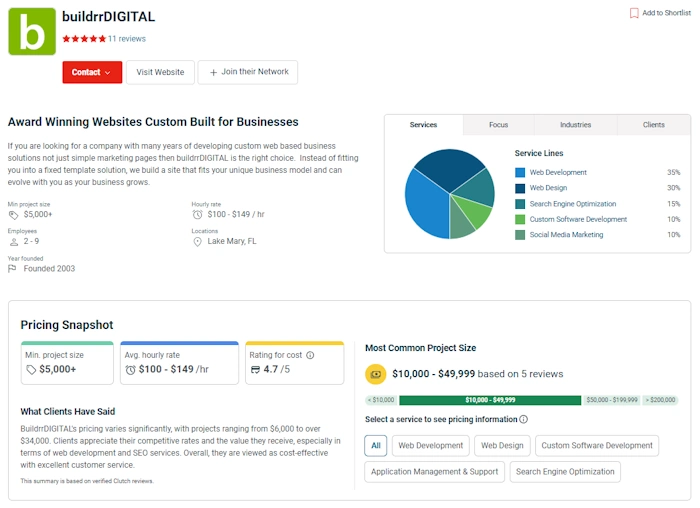Click the Lake Mary, FL location text

pos(232,242)
